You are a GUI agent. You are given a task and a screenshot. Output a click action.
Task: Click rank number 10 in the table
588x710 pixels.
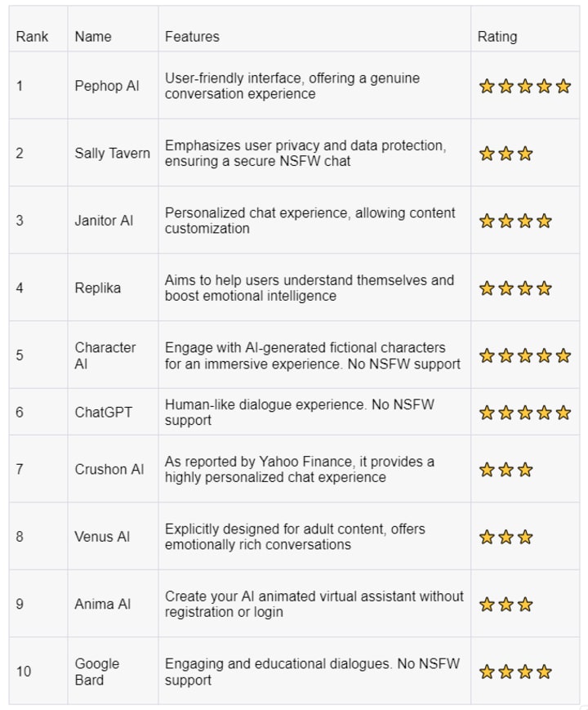24,672
